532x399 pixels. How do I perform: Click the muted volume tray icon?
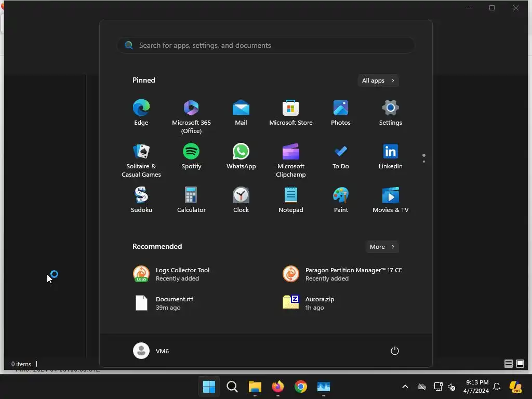pos(451,387)
